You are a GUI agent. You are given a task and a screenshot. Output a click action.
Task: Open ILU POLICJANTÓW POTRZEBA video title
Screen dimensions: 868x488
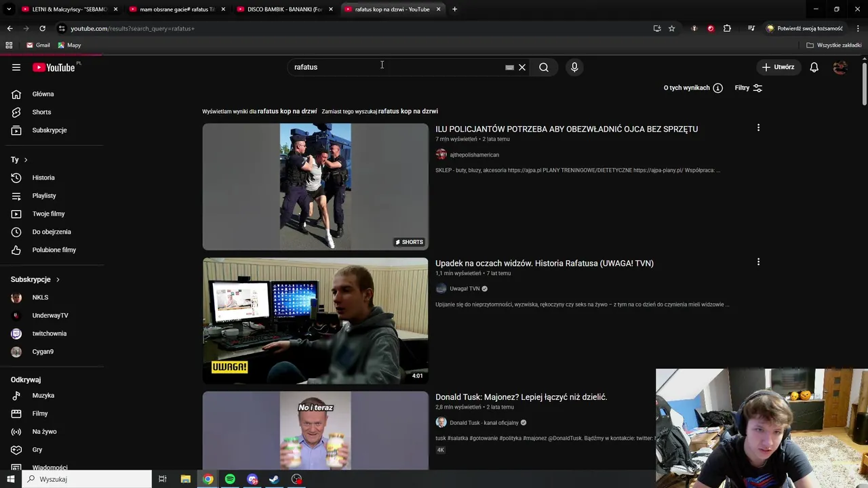pyautogui.click(x=566, y=129)
